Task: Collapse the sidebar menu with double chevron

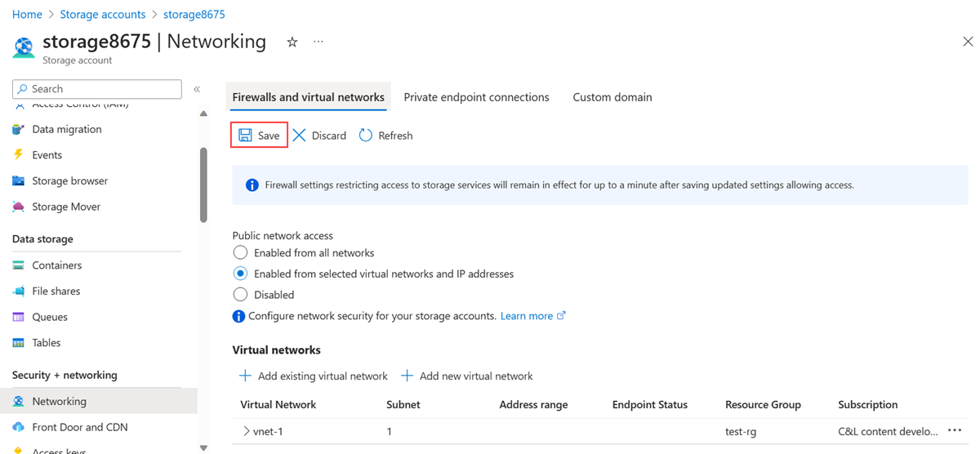Action: 197,89
